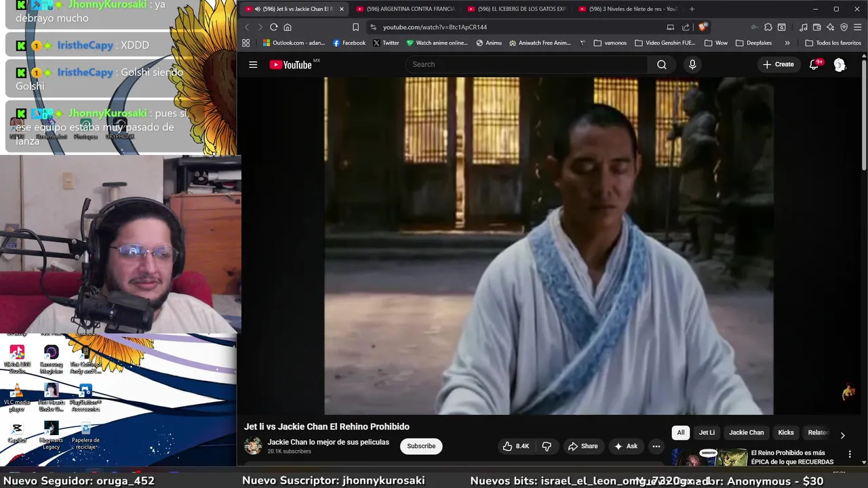This screenshot has width=868, height=488.
Task: Open VLC media player desktop shortcut
Action: click(x=17, y=398)
